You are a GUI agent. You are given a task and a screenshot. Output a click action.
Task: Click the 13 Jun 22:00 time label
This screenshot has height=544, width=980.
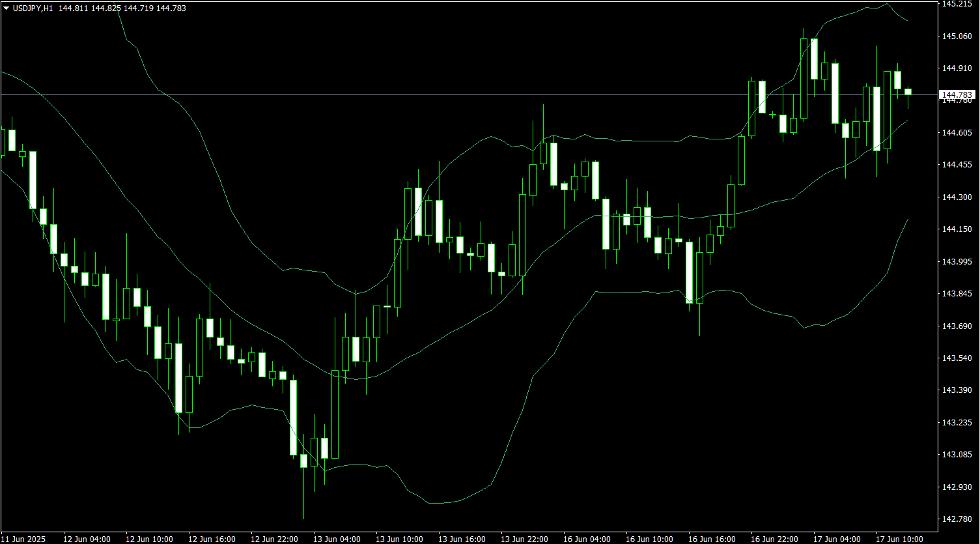pyautogui.click(x=524, y=539)
